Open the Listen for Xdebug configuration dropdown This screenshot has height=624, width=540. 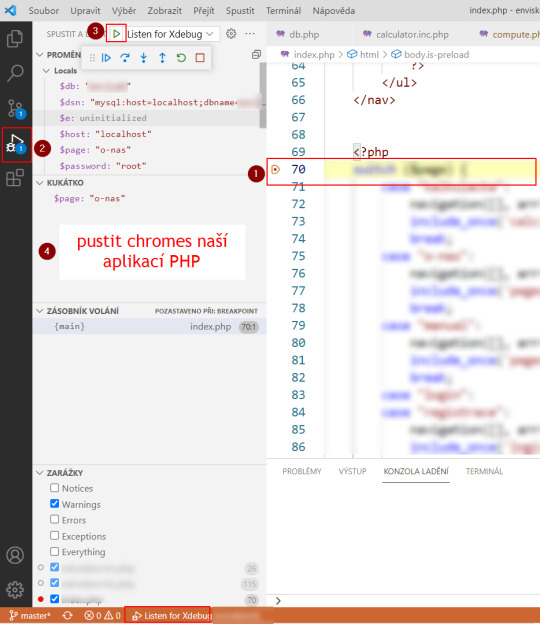(172, 34)
